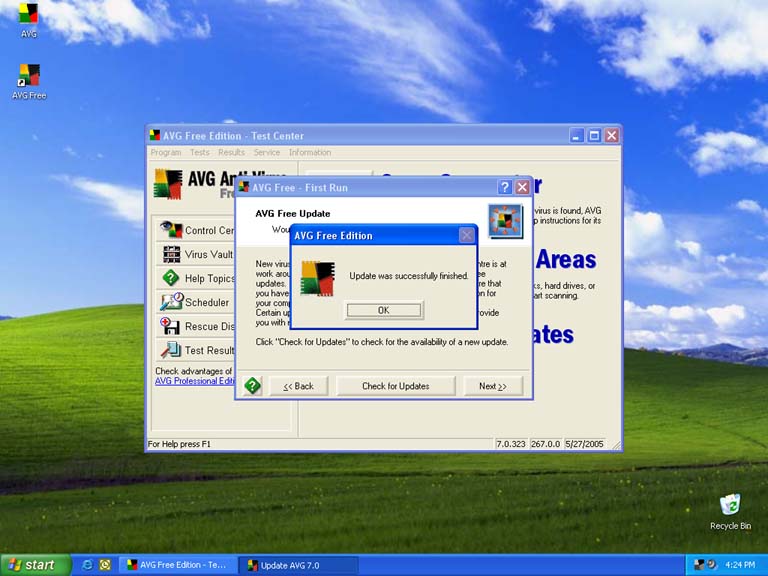Click the Rescue Disk floppy icon

171,326
